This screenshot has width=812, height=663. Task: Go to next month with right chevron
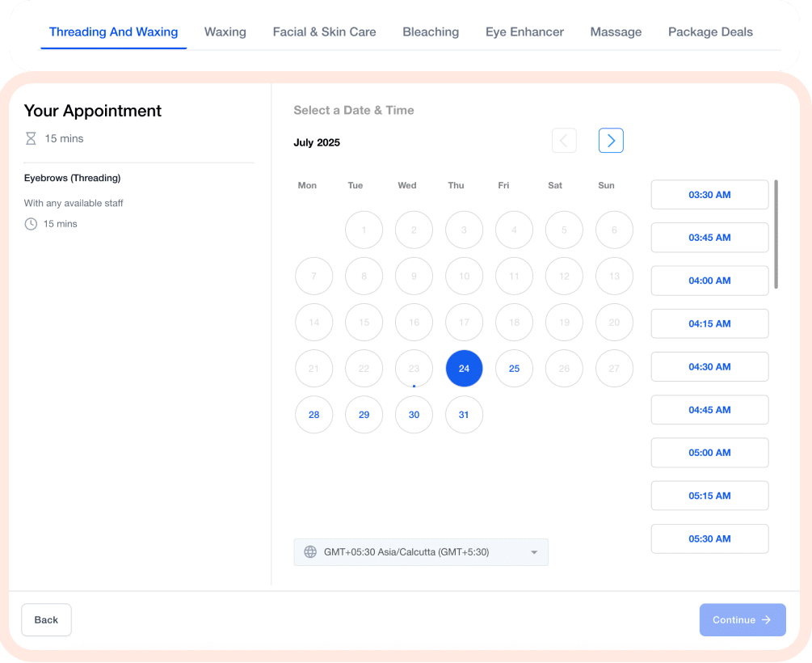tap(611, 141)
